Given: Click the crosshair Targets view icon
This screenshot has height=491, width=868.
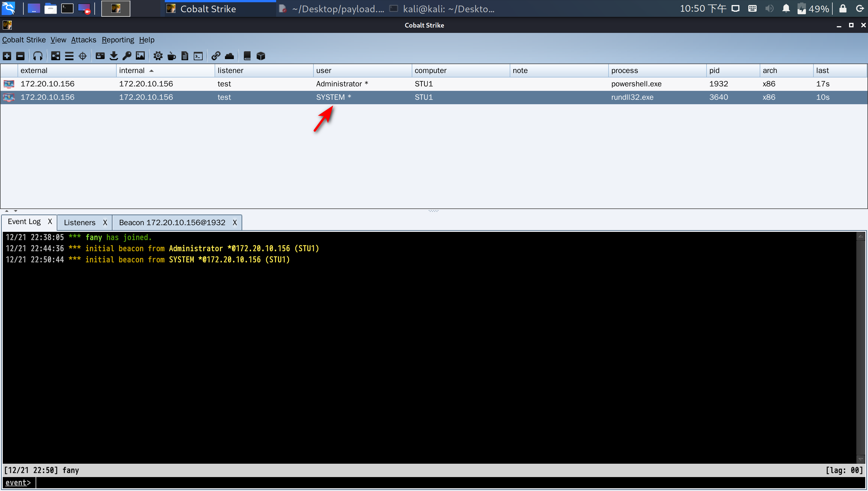Looking at the screenshot, I should point(83,56).
